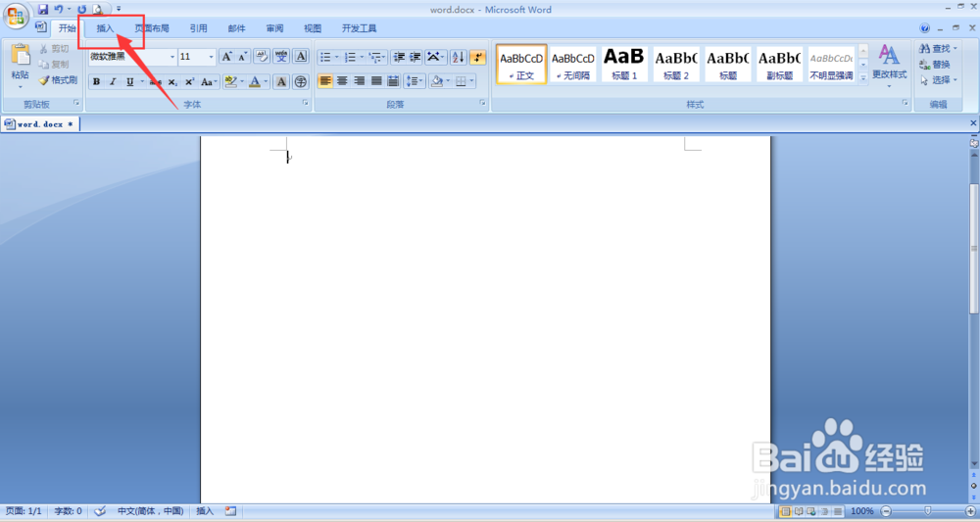Click the 替换 replace button

pyautogui.click(x=935, y=65)
